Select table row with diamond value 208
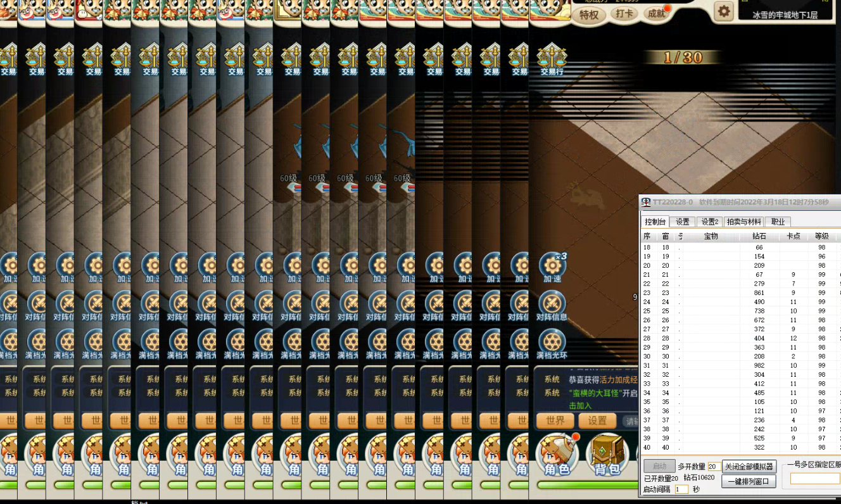Viewport: 841px width, 504px height. point(741,356)
